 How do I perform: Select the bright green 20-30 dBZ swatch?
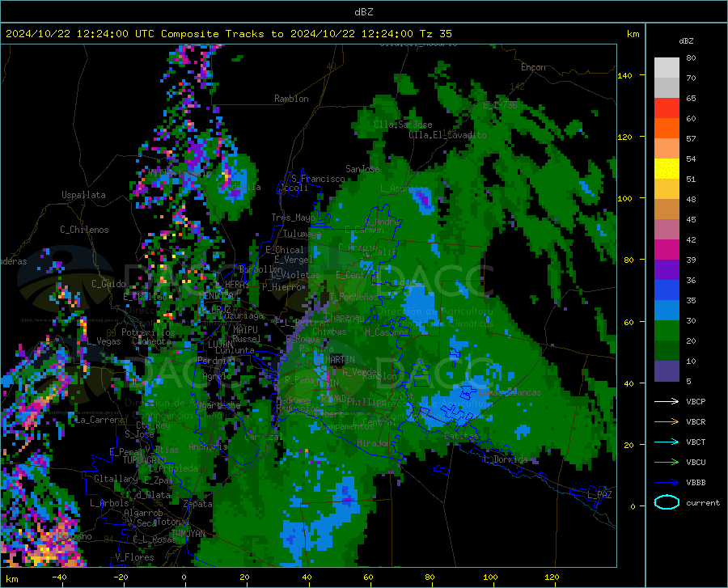667,331
